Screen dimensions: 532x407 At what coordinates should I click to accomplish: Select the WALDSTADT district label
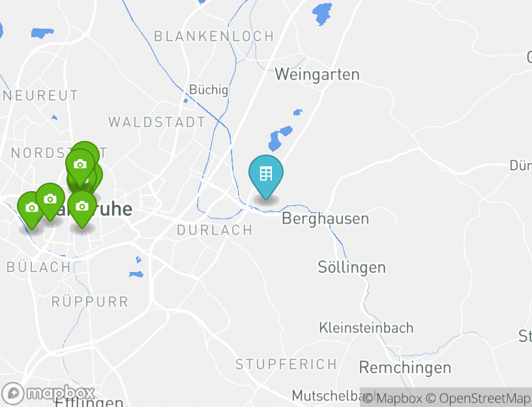tap(156, 122)
